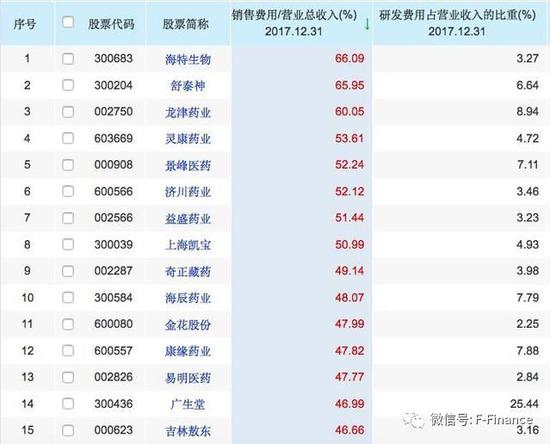Viewport: 550px width, 444px height.
Task: Open the 广生堂 stock link
Action: pos(188,404)
